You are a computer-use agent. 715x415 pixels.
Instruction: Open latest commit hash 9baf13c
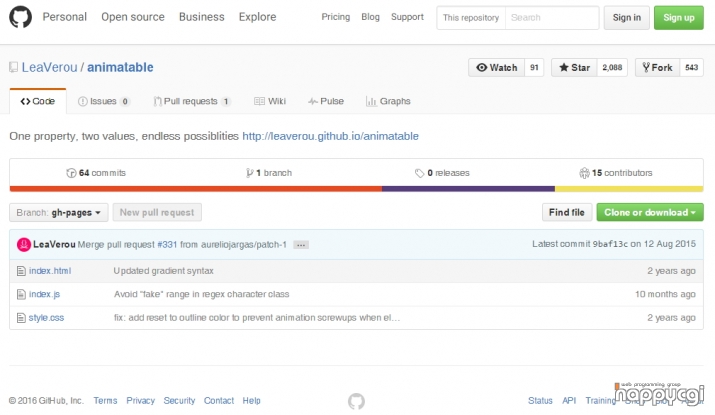point(610,244)
